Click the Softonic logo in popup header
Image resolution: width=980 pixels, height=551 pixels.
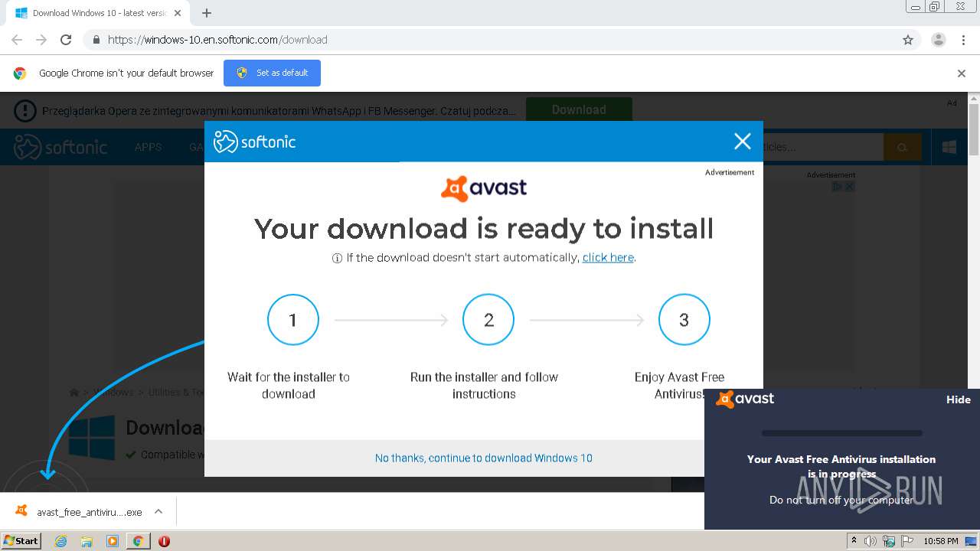tap(254, 142)
